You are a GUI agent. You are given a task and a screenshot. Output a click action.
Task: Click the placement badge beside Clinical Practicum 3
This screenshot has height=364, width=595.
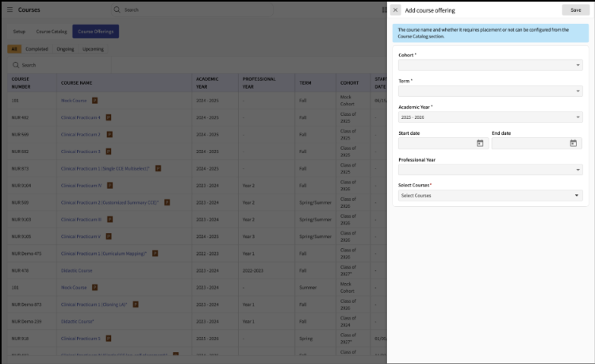click(x=109, y=151)
